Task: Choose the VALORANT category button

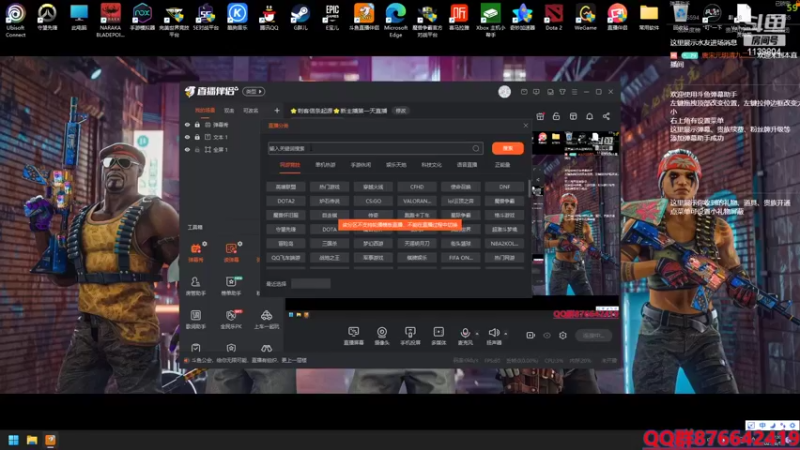Action: [417, 201]
